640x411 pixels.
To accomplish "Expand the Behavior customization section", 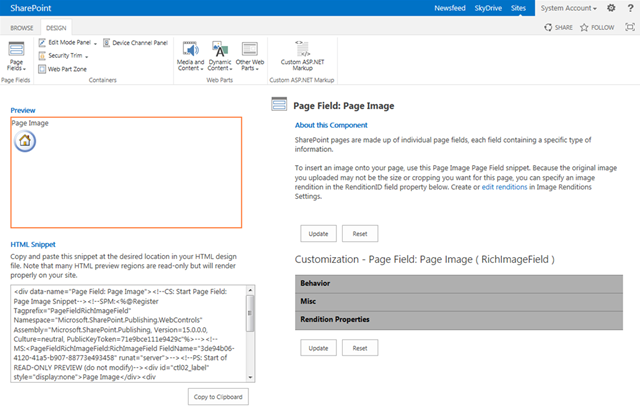I will pyautogui.click(x=459, y=284).
